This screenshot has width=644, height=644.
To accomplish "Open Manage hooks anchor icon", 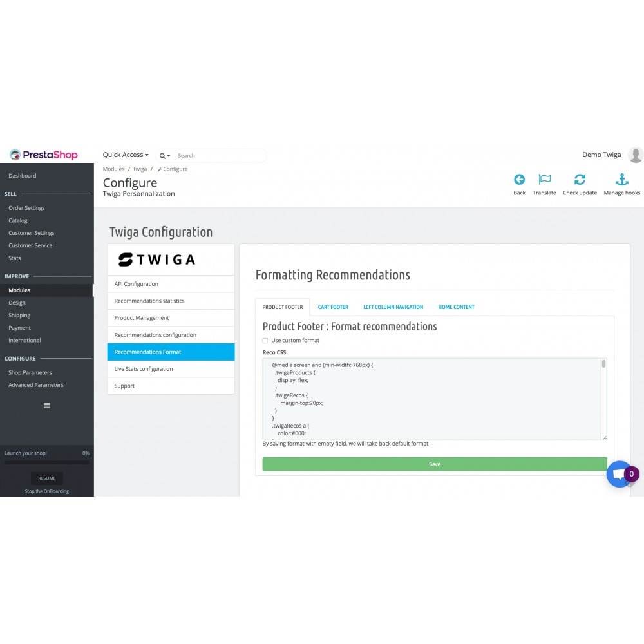I will pyautogui.click(x=622, y=180).
